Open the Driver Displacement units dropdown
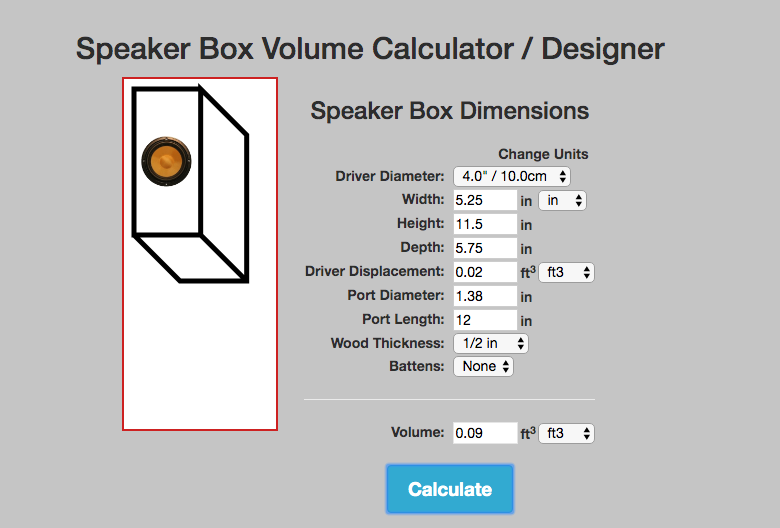 tap(566, 272)
